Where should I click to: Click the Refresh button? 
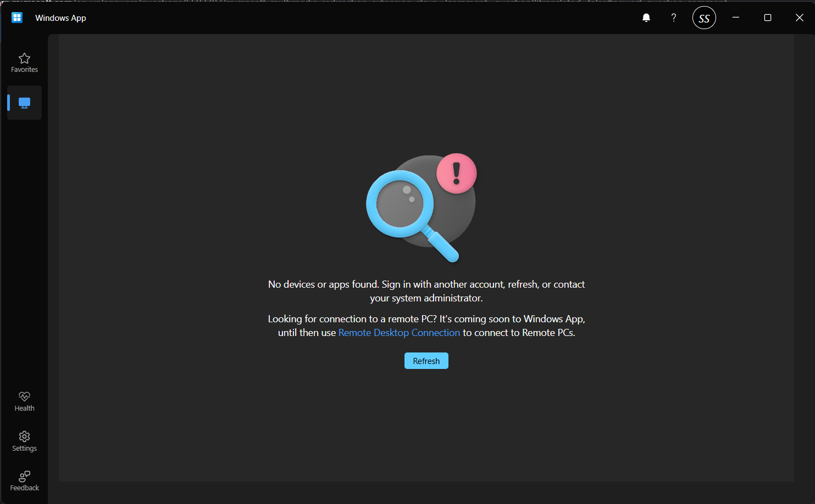click(x=426, y=361)
